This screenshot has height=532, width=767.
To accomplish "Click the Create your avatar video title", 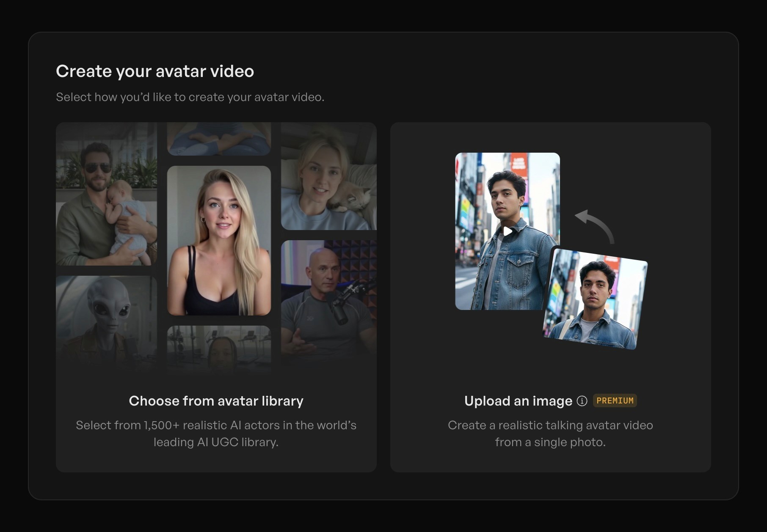I will pos(155,71).
